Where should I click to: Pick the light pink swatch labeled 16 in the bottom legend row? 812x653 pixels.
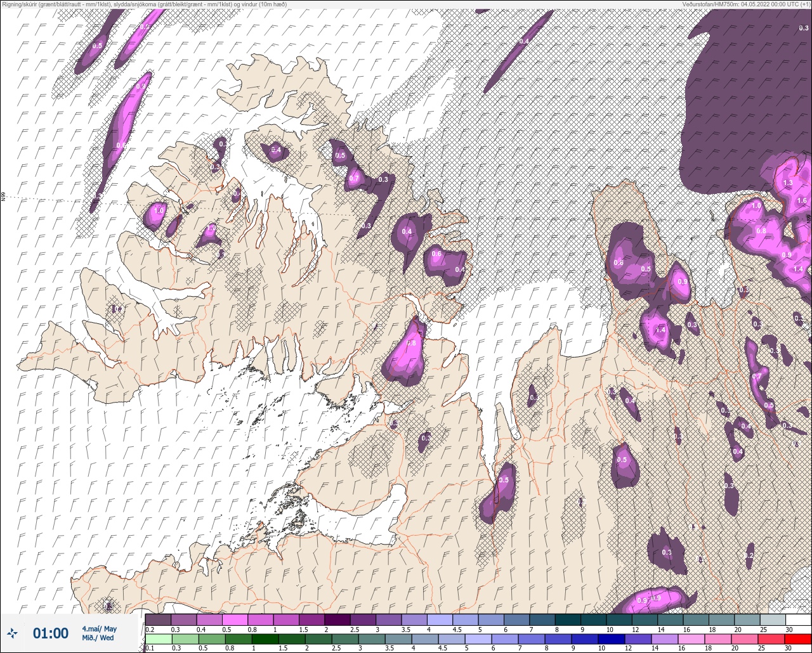[691, 638]
